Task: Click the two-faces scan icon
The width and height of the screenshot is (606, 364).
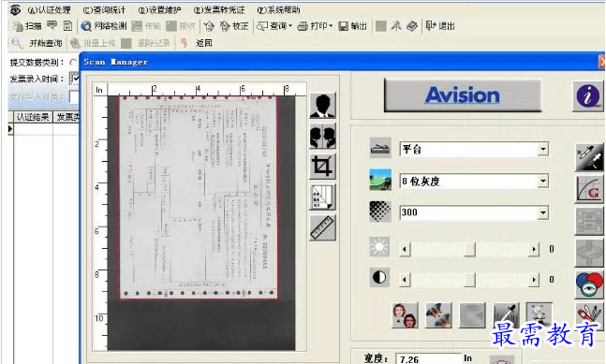Action: pos(323,136)
